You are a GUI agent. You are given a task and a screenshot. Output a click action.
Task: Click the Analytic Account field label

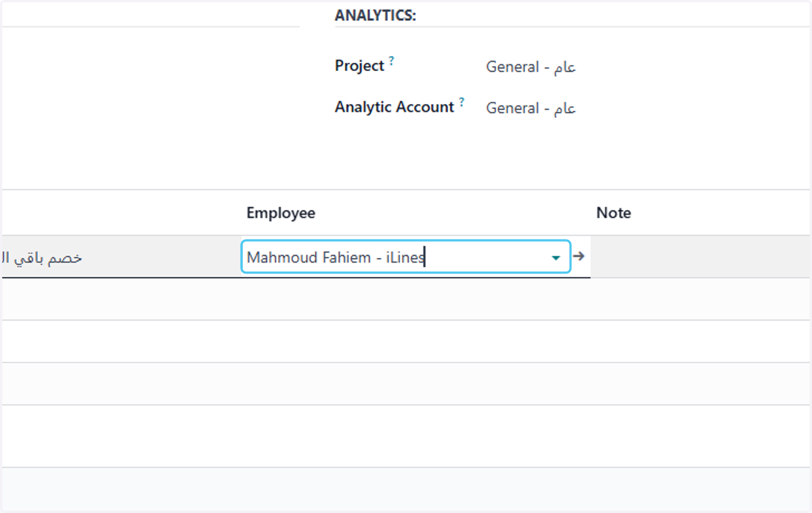coord(394,107)
